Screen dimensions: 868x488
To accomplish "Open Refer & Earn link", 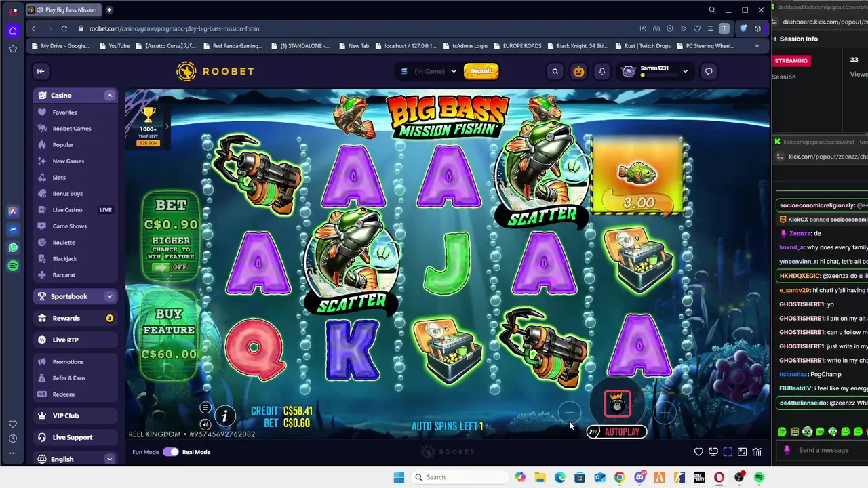I will coord(68,378).
